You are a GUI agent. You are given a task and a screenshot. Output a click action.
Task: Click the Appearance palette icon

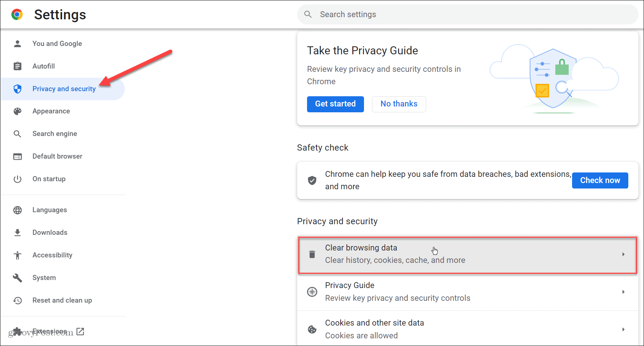coord(18,111)
